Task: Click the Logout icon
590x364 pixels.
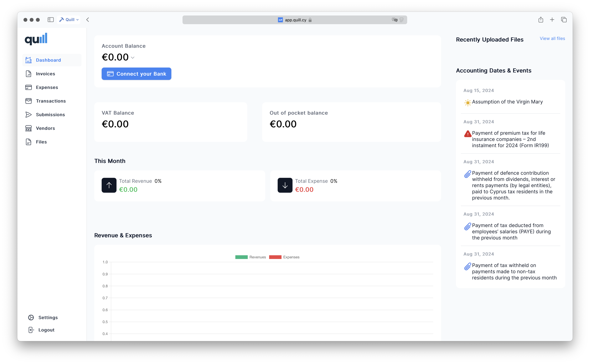Action: click(31, 330)
